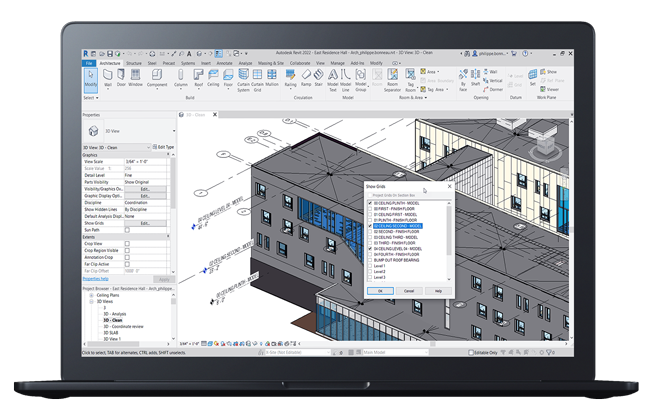Switch to the Structure ribbon tab
This screenshot has height=417, width=650.
(134, 63)
